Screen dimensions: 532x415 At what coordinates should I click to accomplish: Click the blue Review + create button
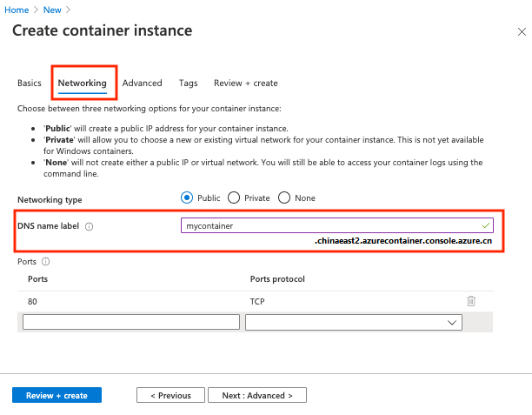57,395
